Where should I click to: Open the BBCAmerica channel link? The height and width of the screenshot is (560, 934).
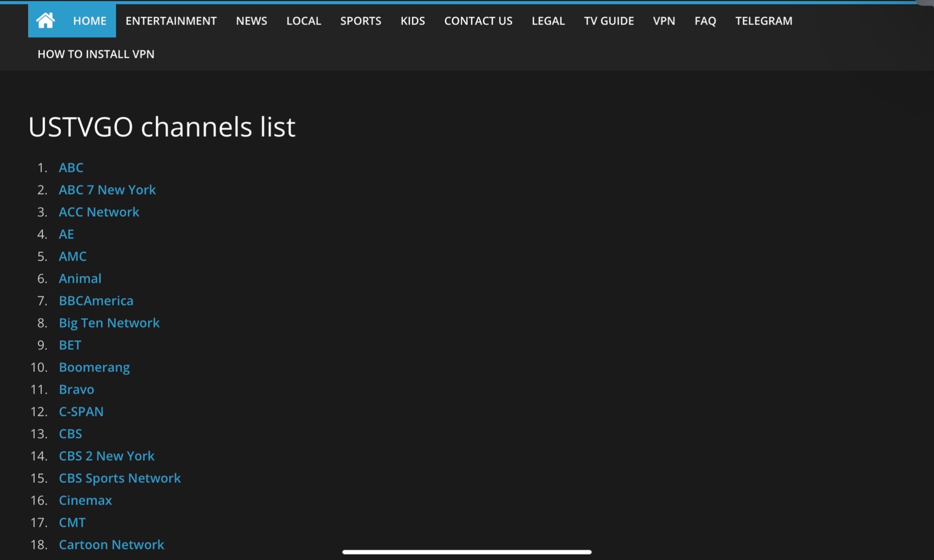(x=96, y=301)
